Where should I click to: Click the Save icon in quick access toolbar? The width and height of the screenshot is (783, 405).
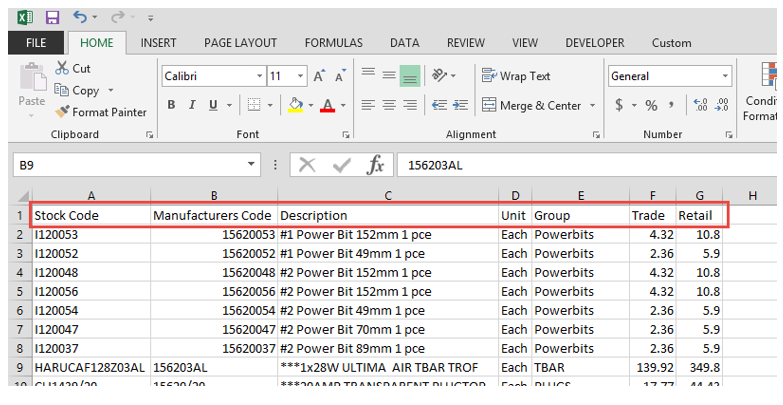pyautogui.click(x=52, y=17)
